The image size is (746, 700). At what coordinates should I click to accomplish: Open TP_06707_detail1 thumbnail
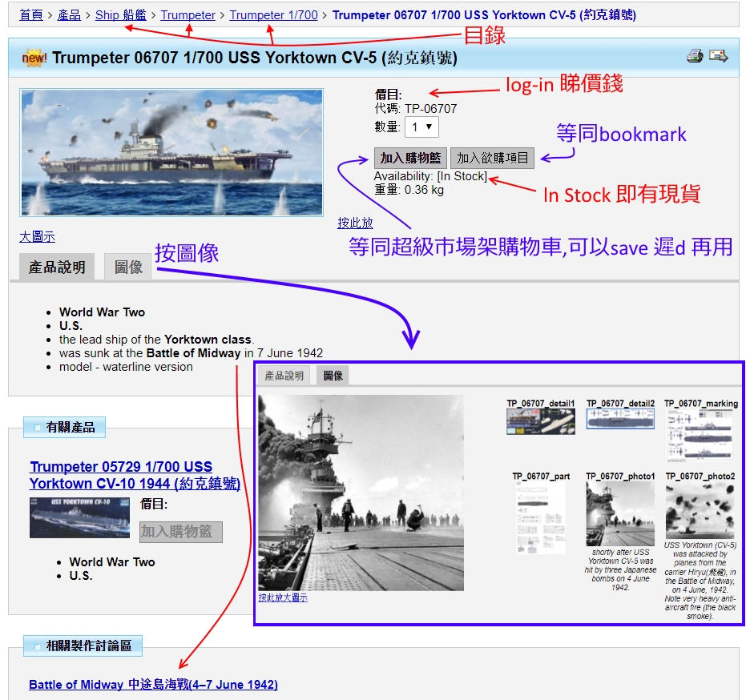540,421
